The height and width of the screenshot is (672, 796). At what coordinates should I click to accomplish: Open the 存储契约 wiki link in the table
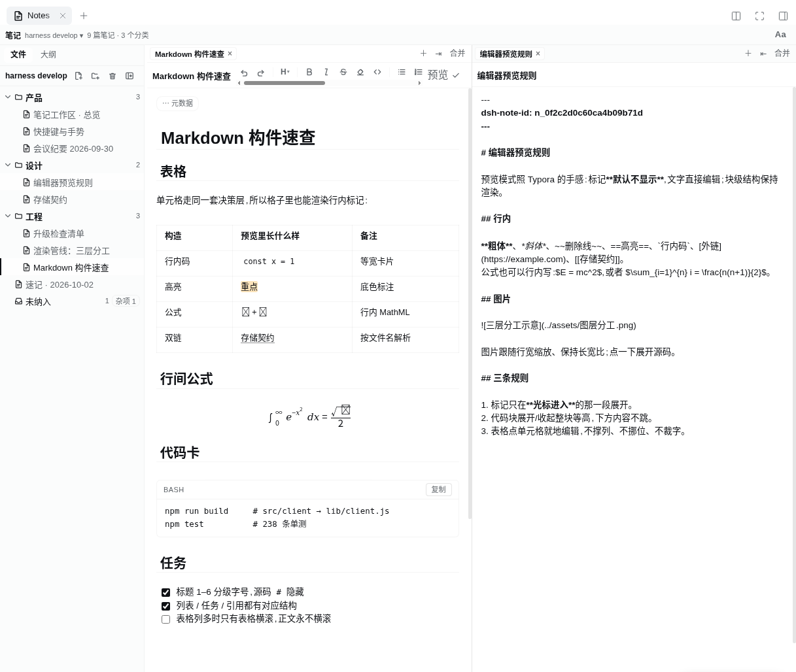[x=257, y=338]
